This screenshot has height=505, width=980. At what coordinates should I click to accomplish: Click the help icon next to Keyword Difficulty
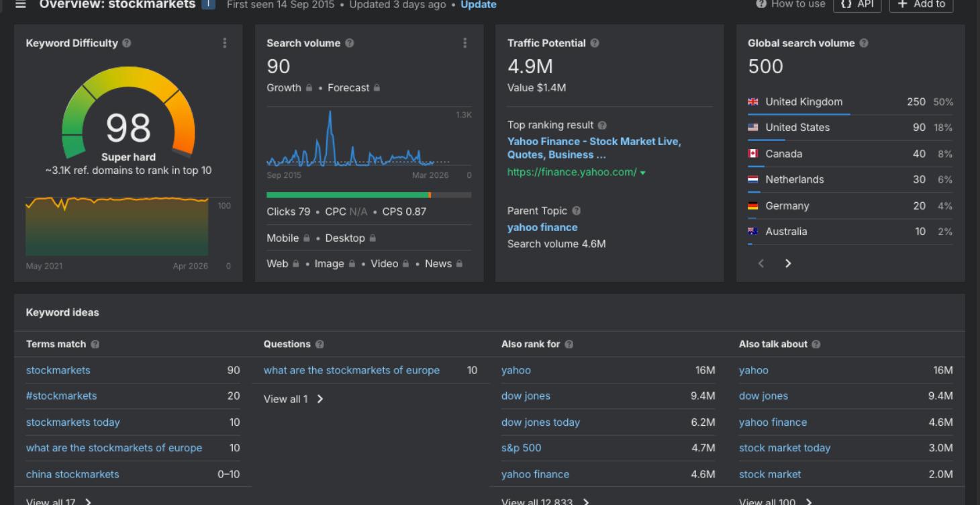pyautogui.click(x=127, y=43)
